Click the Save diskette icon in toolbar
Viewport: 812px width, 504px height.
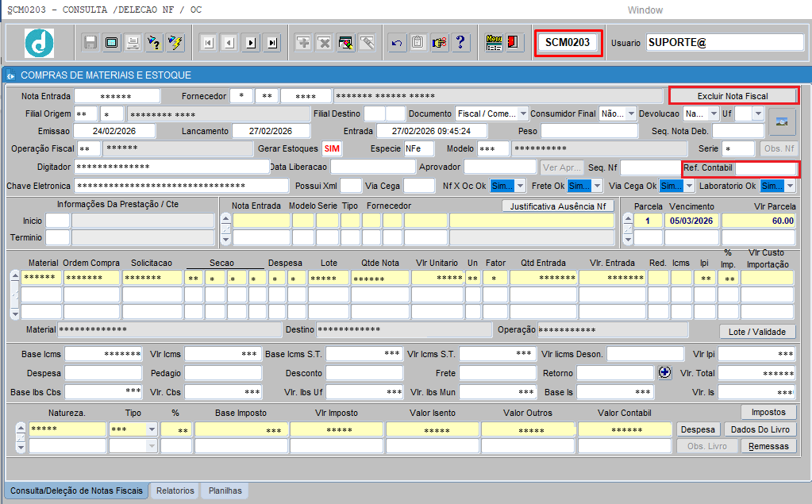(90, 43)
